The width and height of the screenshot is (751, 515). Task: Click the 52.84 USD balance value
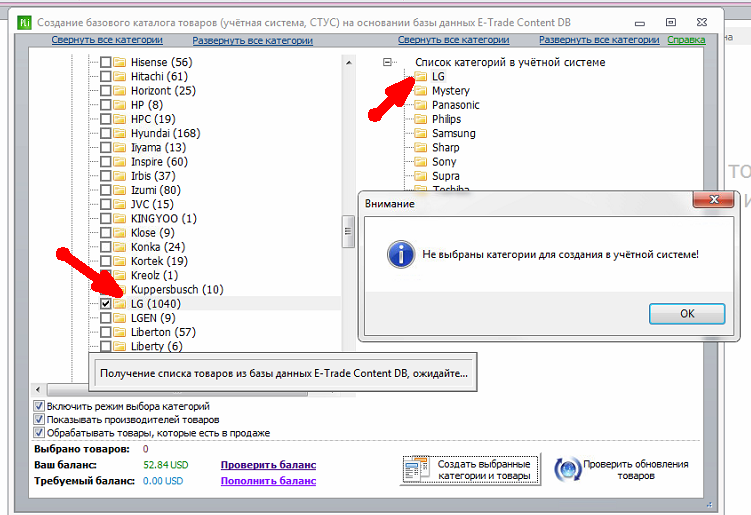pyautogui.click(x=166, y=465)
